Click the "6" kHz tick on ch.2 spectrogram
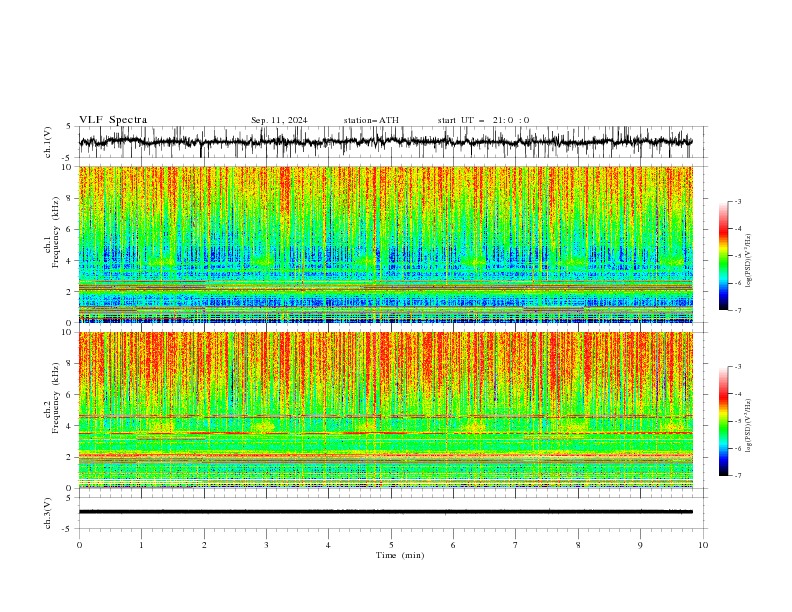 pos(71,394)
